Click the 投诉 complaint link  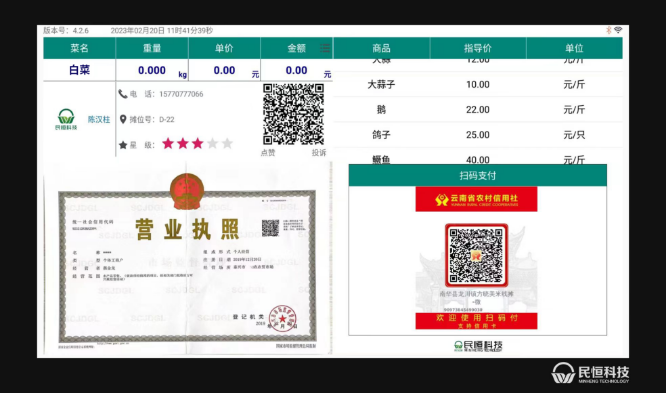click(319, 153)
